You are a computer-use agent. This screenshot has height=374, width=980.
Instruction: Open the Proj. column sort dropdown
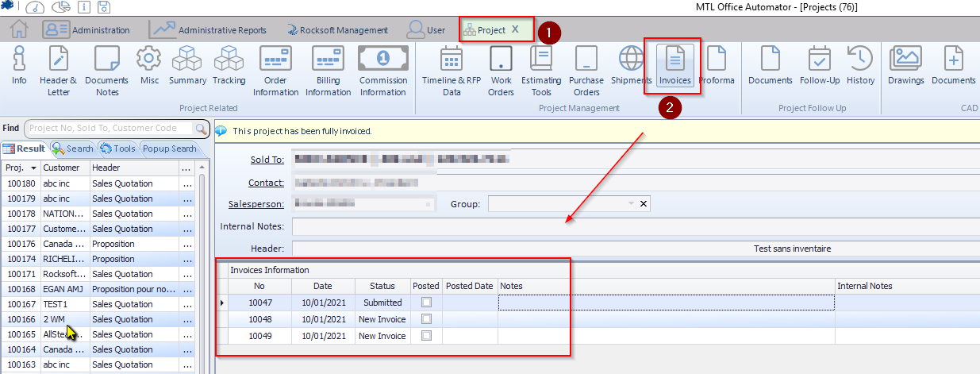point(33,168)
